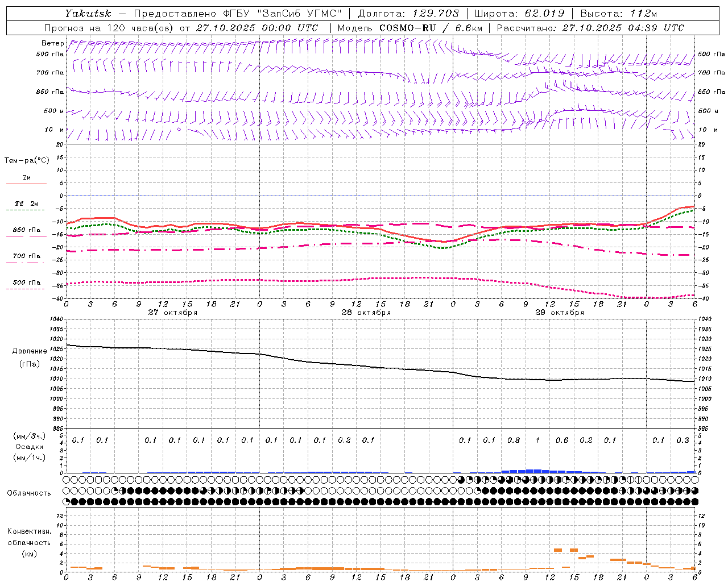Screen dimensions: 728x582
Task: Click the '(мм/3ч.)' precipitation unit label
Action: pos(30,436)
